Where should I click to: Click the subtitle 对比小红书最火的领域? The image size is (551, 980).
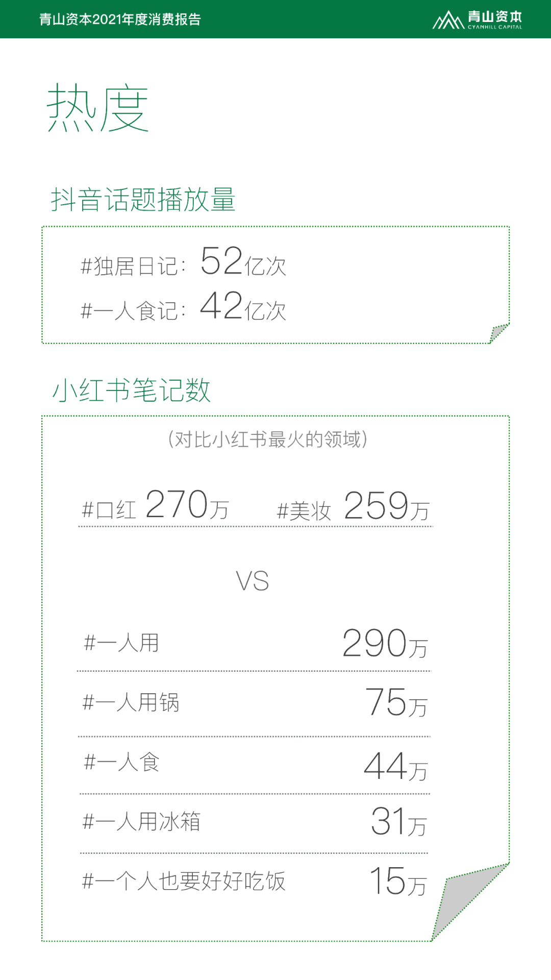tap(267, 439)
